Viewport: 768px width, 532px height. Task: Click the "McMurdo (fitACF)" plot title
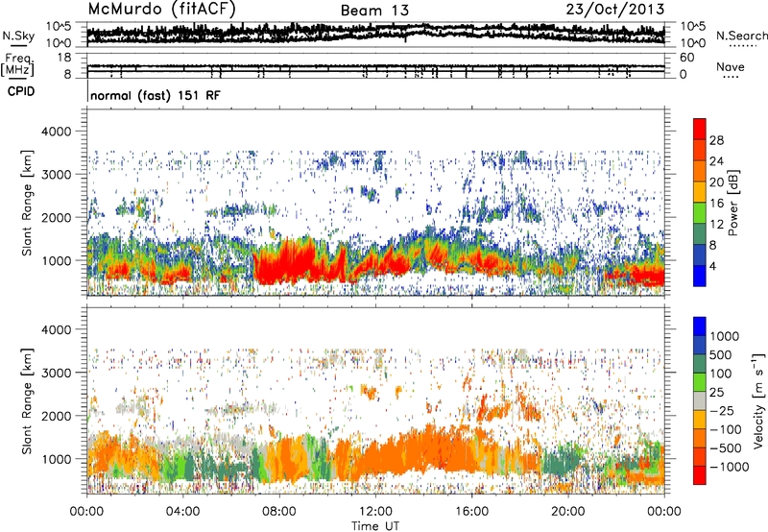point(161,10)
